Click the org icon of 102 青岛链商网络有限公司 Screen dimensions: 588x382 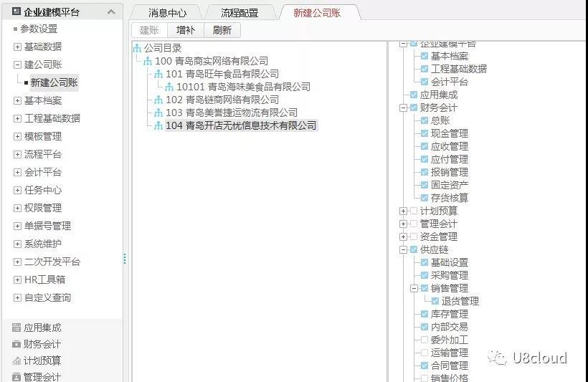(x=158, y=100)
